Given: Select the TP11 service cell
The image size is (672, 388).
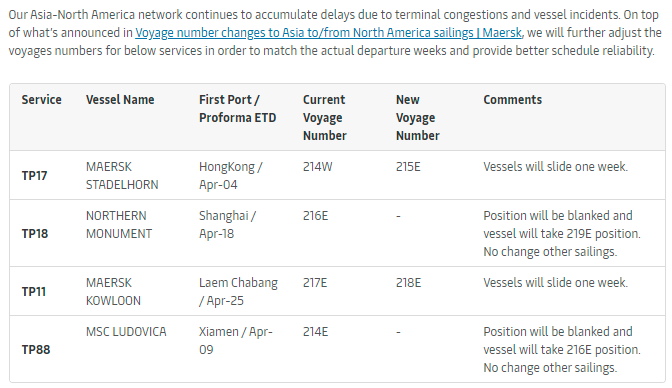Looking at the screenshot, I should (x=34, y=292).
